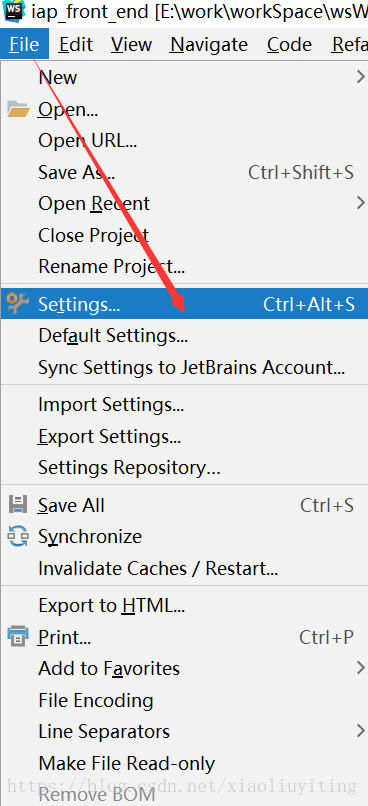Viewport: 368px width, 806px height.
Task: Choose Invalidate Caches / Restart
Action: (184, 568)
